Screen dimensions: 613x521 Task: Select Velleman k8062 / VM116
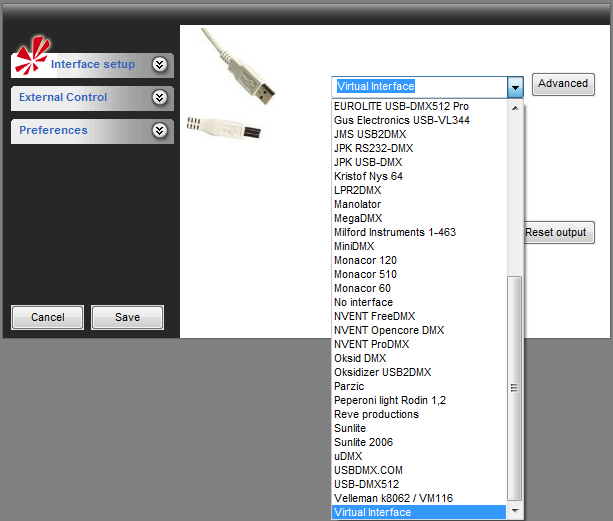419,498
